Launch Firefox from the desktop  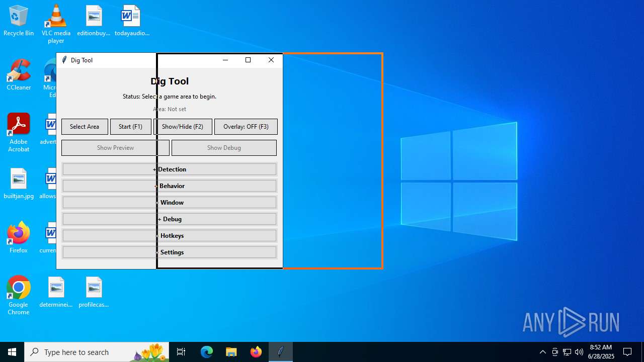(x=19, y=238)
